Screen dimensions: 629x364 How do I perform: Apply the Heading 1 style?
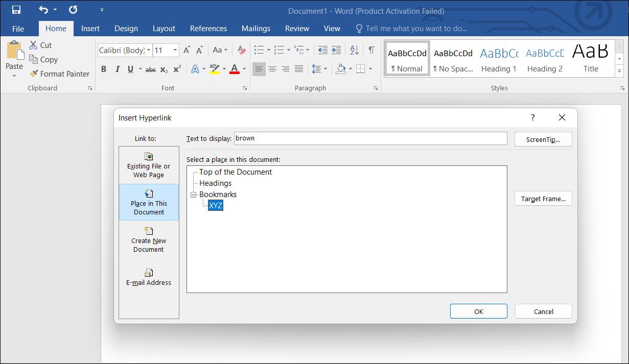pos(499,59)
